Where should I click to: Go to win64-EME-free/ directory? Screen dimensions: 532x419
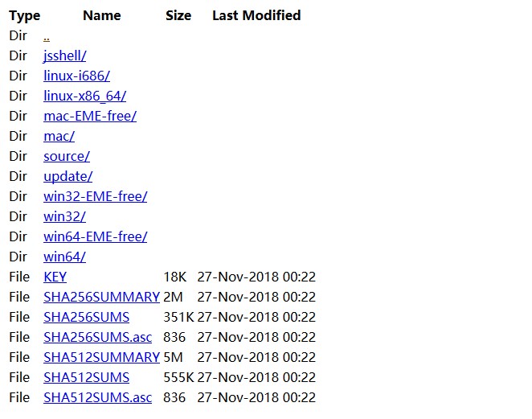click(x=95, y=236)
